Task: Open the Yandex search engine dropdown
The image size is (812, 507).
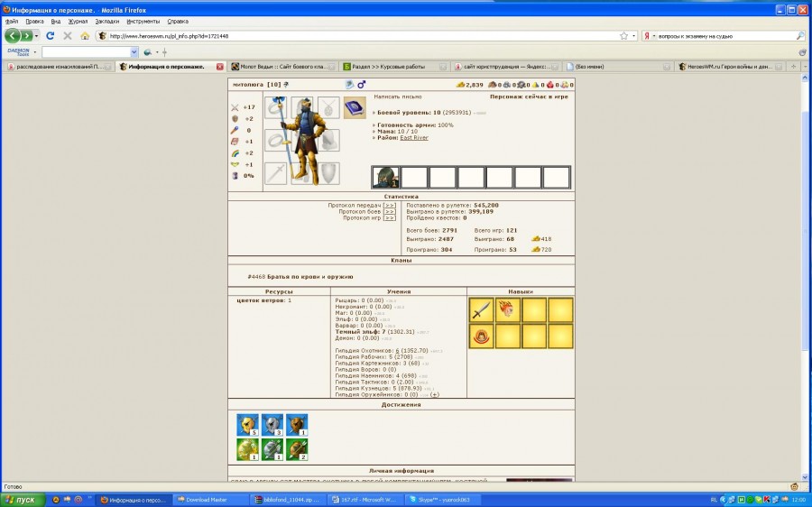Action: 654,36
